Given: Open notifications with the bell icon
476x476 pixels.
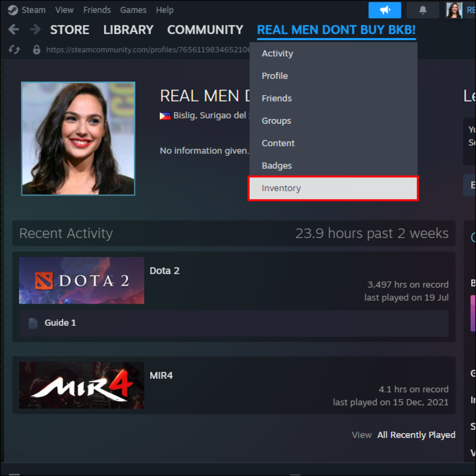Looking at the screenshot, I should pyautogui.click(x=422, y=10).
